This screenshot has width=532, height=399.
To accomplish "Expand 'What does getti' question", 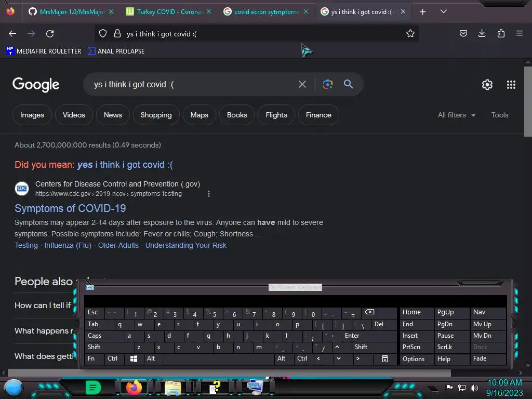I will pyautogui.click(x=44, y=356).
